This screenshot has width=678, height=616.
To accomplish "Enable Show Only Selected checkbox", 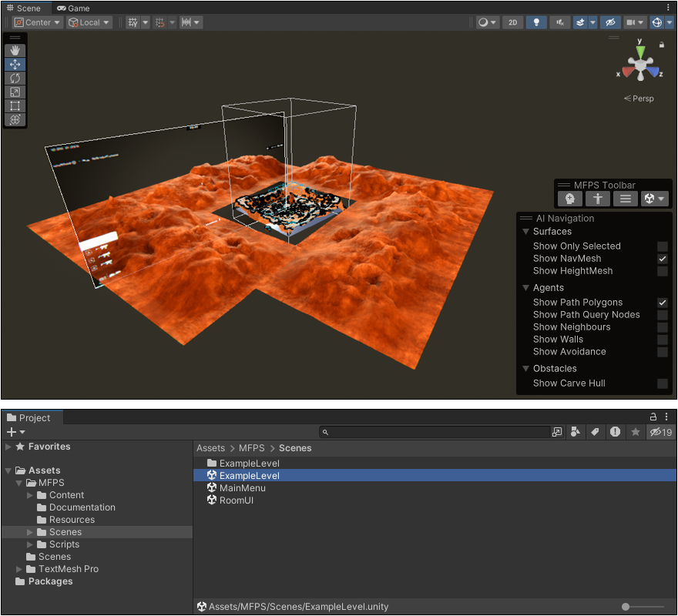I will pos(662,246).
